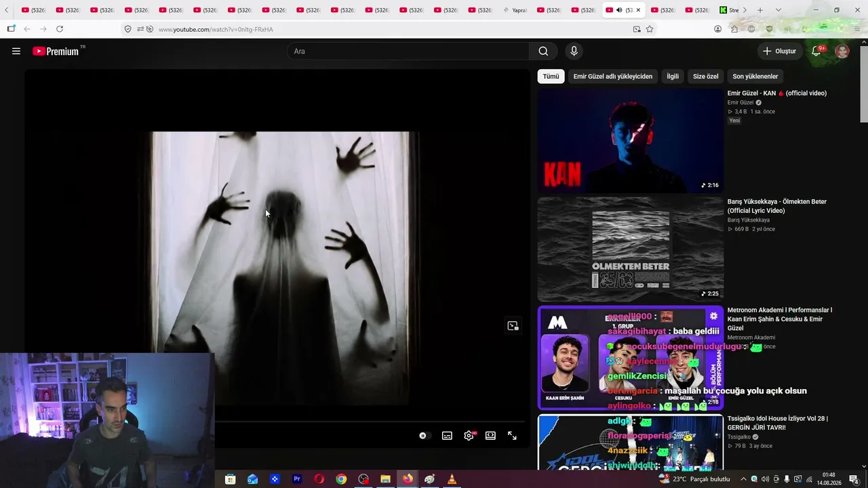Image resolution: width=868 pixels, height=488 pixels.
Task: Select the Tümü filter chip
Action: pyautogui.click(x=551, y=77)
